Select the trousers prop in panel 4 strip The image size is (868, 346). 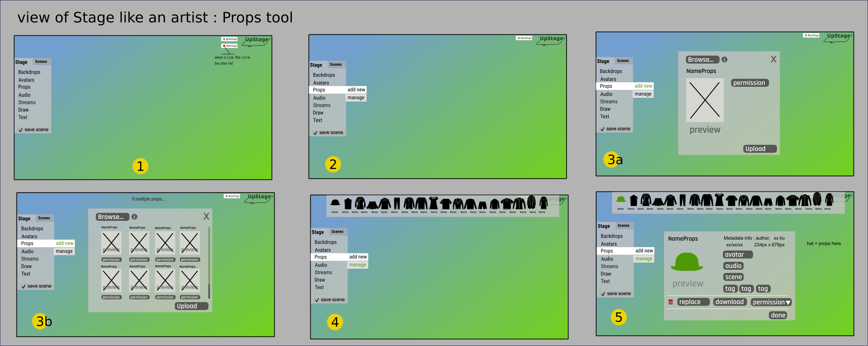click(x=397, y=203)
